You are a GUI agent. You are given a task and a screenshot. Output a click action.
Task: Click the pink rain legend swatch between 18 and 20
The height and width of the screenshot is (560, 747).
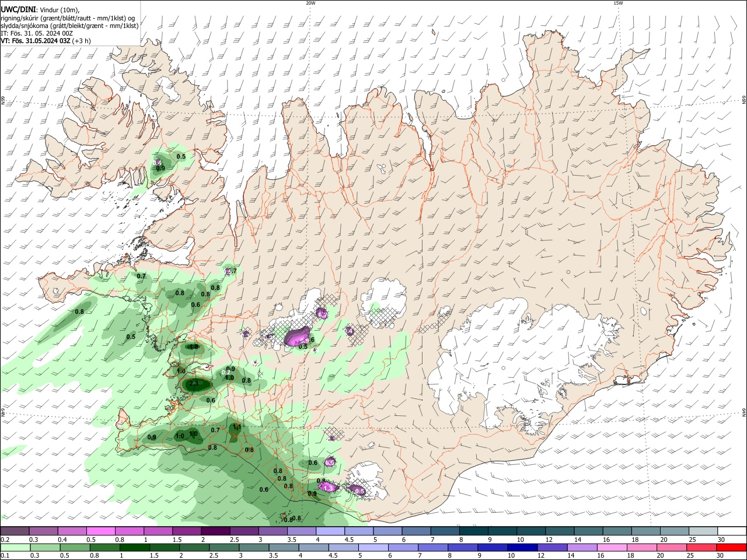click(641, 548)
